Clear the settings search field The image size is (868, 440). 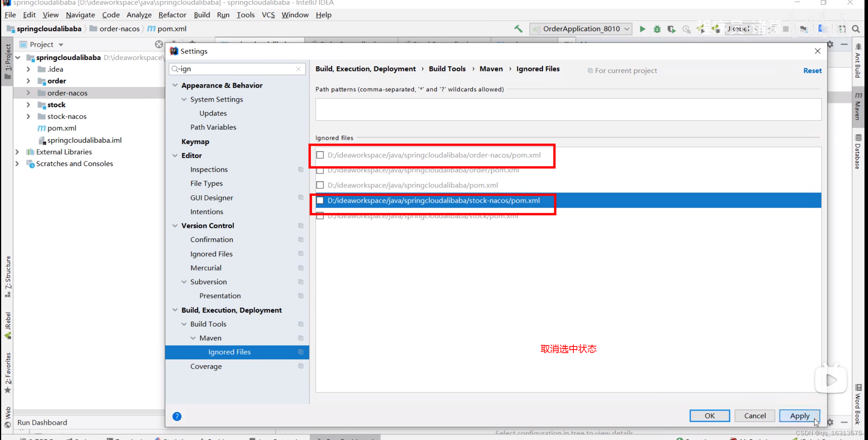[x=298, y=69]
